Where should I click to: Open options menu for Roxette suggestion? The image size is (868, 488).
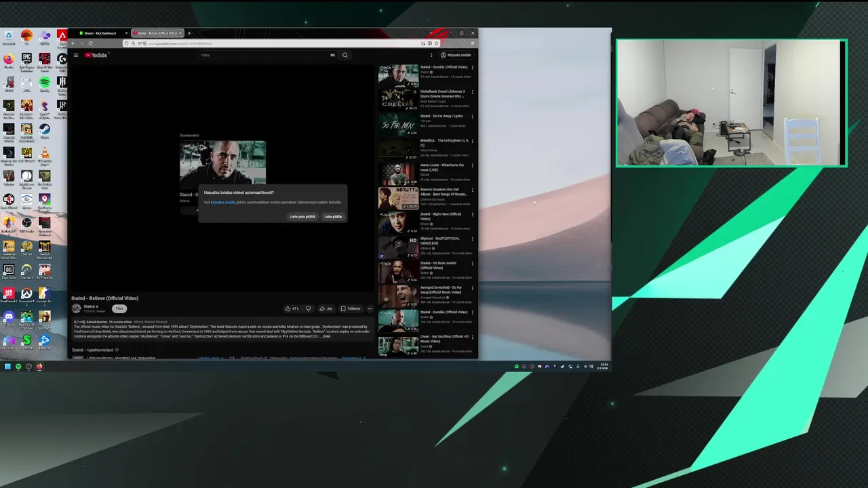473,190
